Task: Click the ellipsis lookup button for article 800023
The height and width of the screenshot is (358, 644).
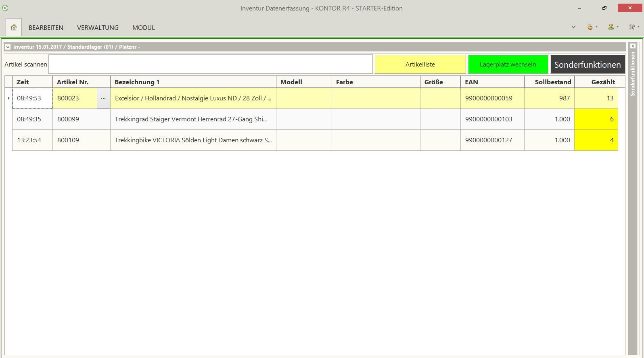Action: [x=103, y=98]
